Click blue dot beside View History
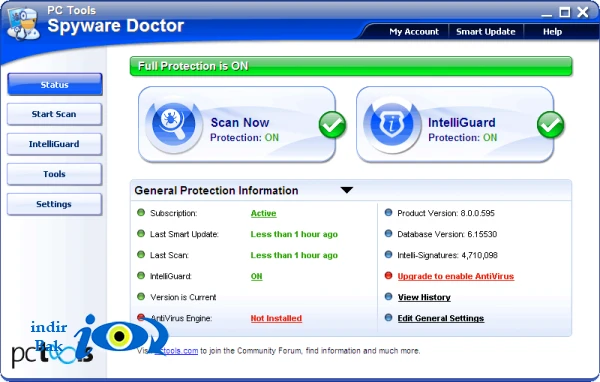Image resolution: width=600 pixels, height=382 pixels. [388, 297]
